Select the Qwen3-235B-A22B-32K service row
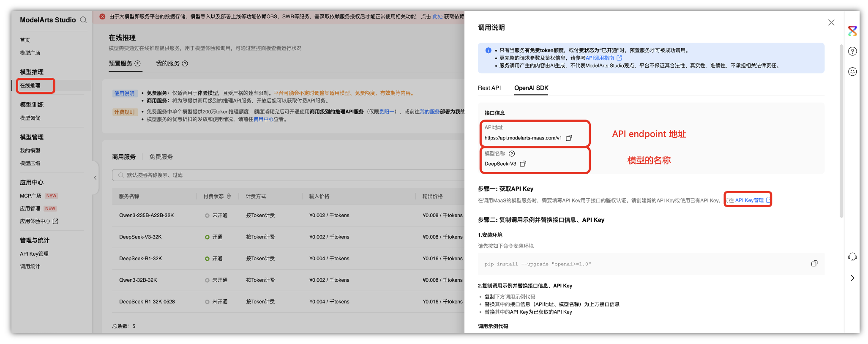This screenshot has width=868, height=344. pyautogui.click(x=288, y=216)
